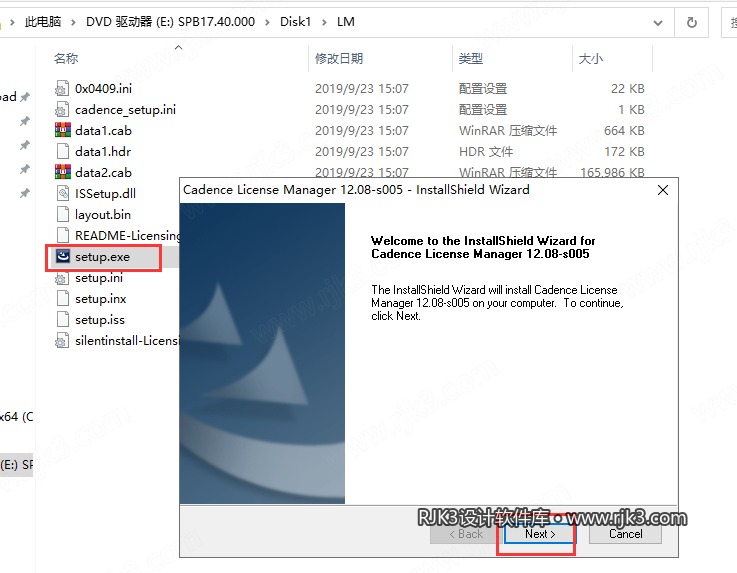Click the 664 KB size cell
This screenshot has height=573, width=737.
pos(624,130)
